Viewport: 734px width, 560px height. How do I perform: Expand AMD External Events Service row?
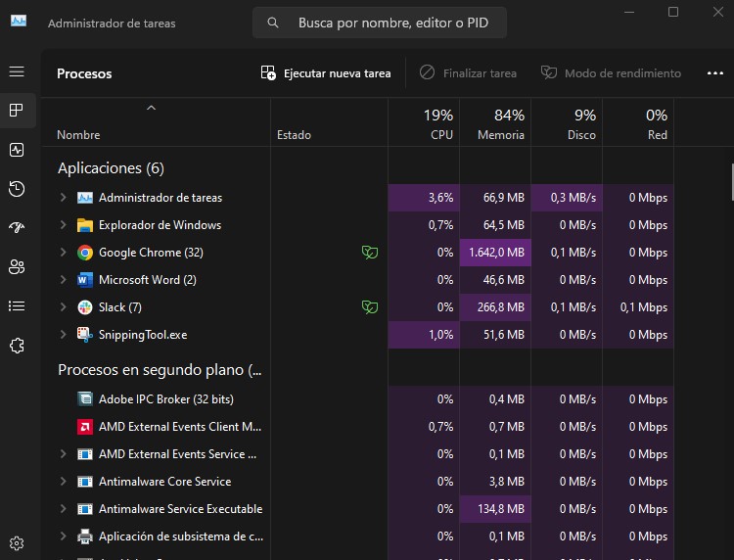point(64,453)
